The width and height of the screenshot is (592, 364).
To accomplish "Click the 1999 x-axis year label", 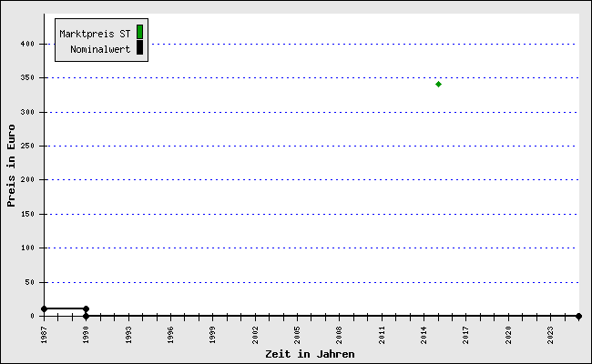I will click(x=212, y=335).
